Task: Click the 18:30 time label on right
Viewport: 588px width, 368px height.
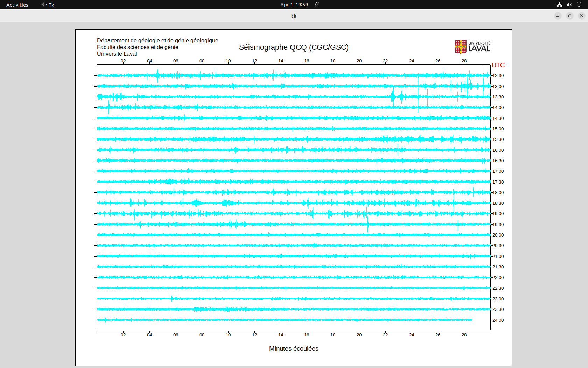Action: tap(498, 203)
